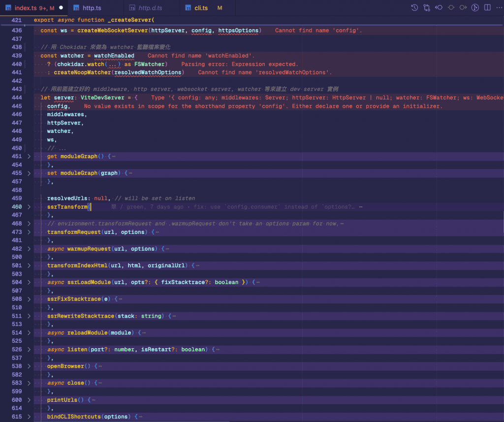Select the cli.ts tab
Viewport: 504px width, 422px height.
201,8
